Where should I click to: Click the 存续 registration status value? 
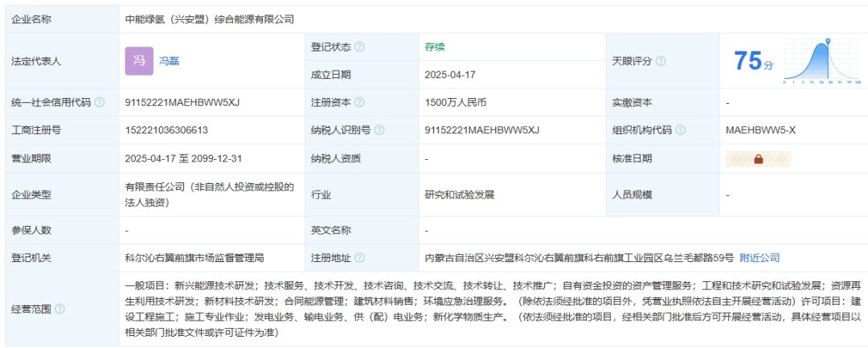point(435,47)
